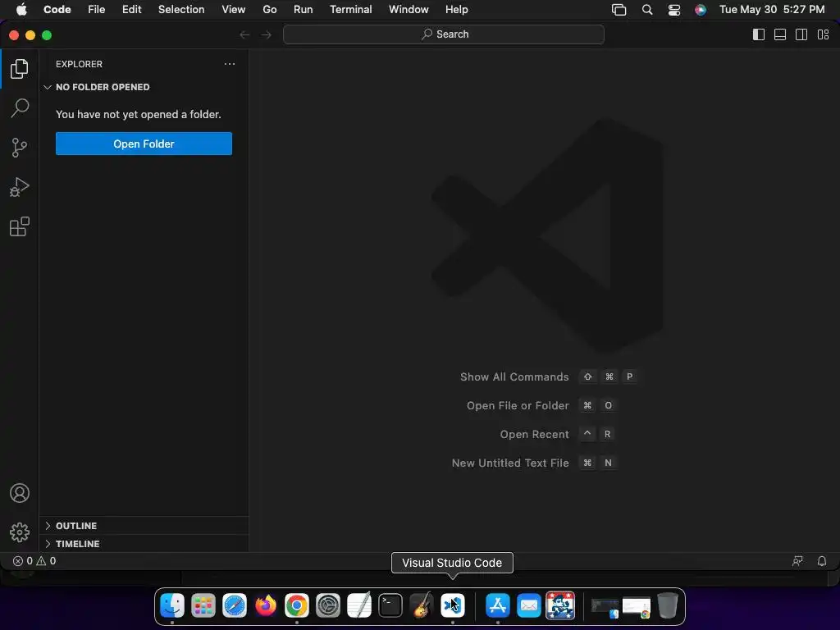
Task: Toggle the primary side bar layout icon
Action: [x=759, y=34]
